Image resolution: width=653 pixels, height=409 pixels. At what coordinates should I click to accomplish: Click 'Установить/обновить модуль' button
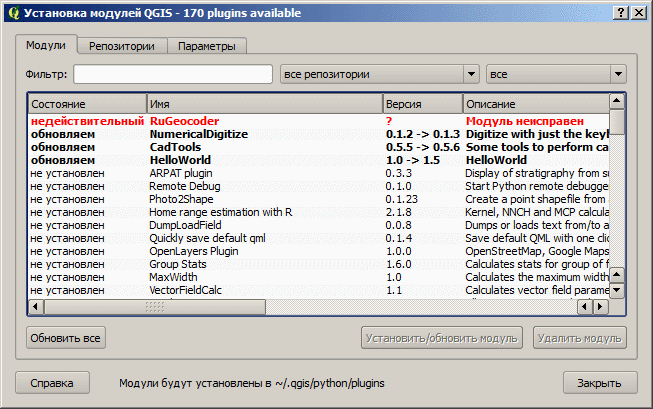[442, 338]
